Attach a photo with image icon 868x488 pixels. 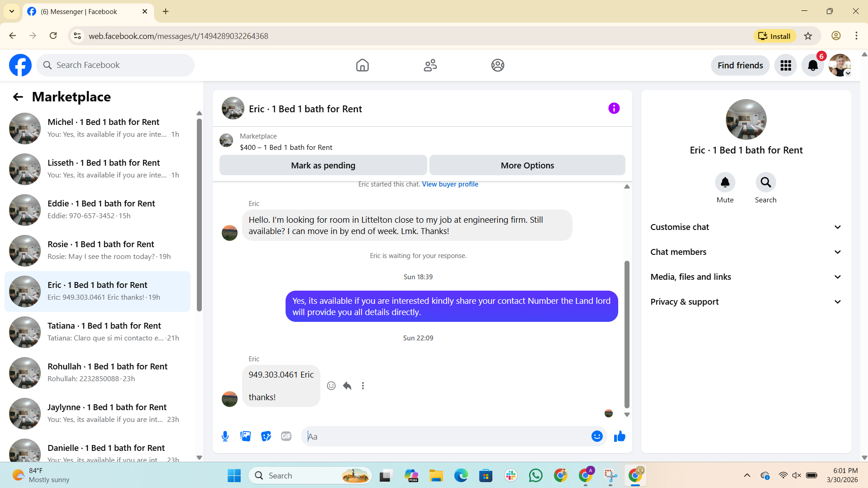point(245,436)
